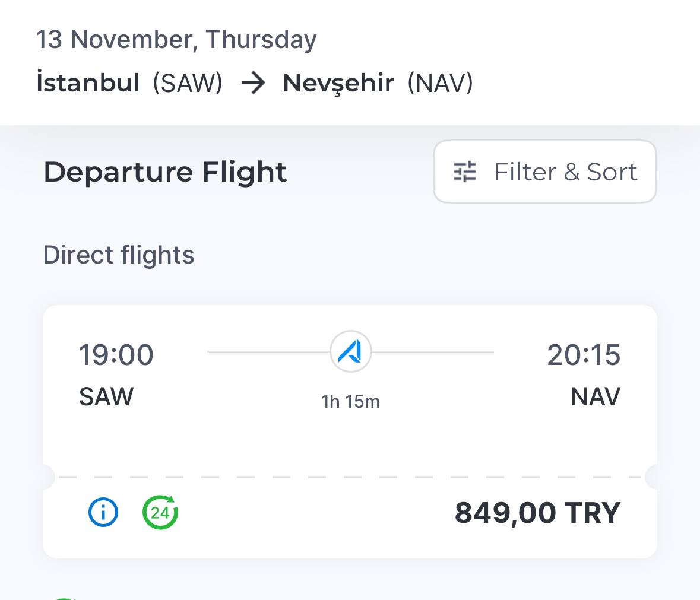Click the Nevşehir destination city name
Viewport: 700px width, 600px height.
pyautogui.click(x=338, y=83)
